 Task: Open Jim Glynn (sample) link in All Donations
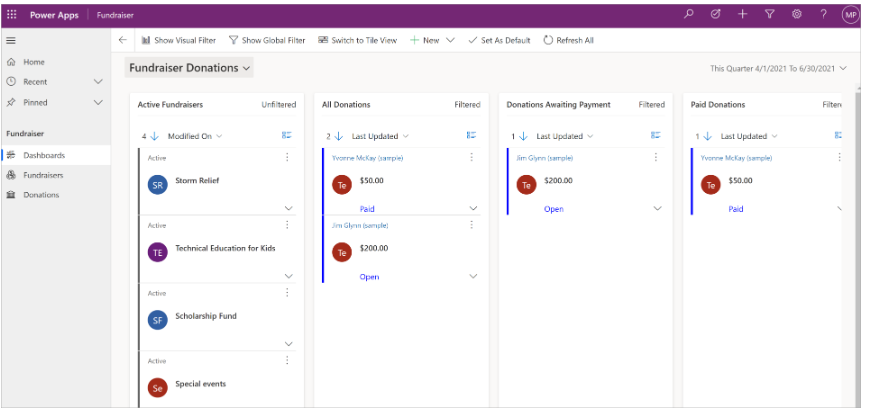pos(360,225)
